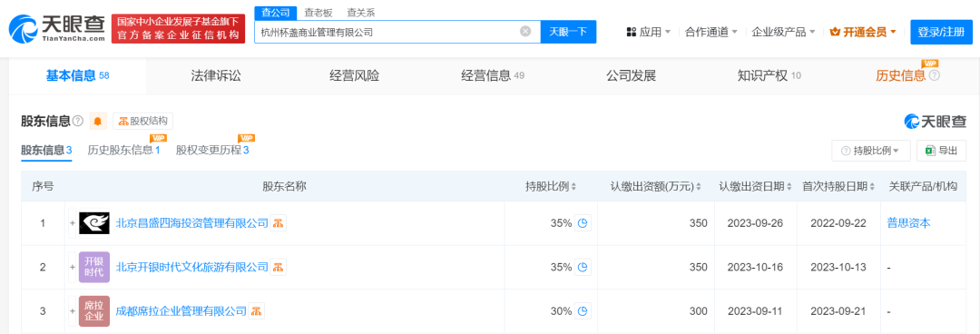
Task: Click the help icon next to 股东信息 heading
Action: (78, 121)
